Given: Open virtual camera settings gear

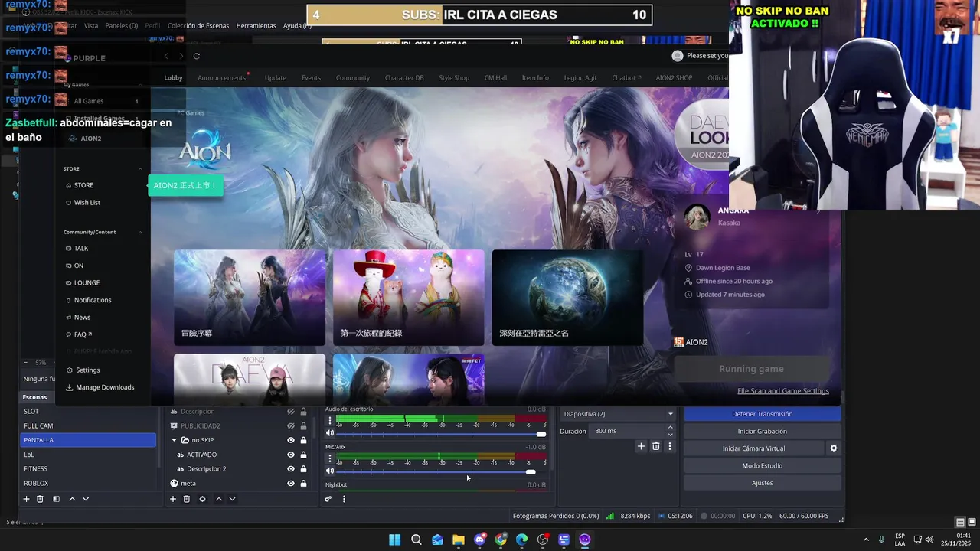Looking at the screenshot, I should [834, 448].
